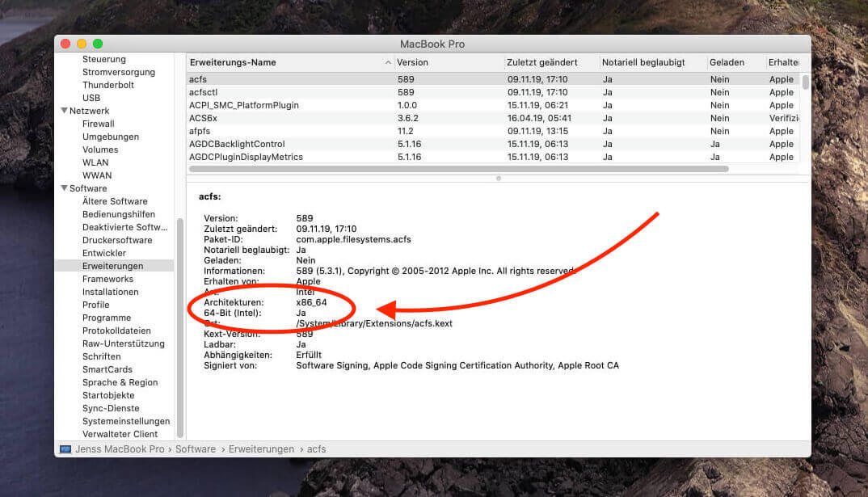
Task: Select the AGDCBacklightControl row
Action: coord(493,144)
